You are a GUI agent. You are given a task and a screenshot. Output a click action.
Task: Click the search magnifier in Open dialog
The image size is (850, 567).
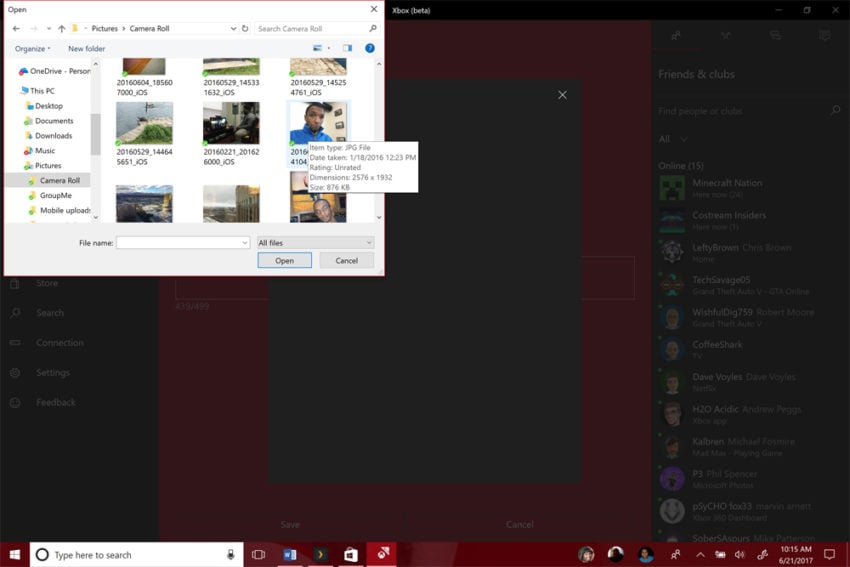coord(373,28)
